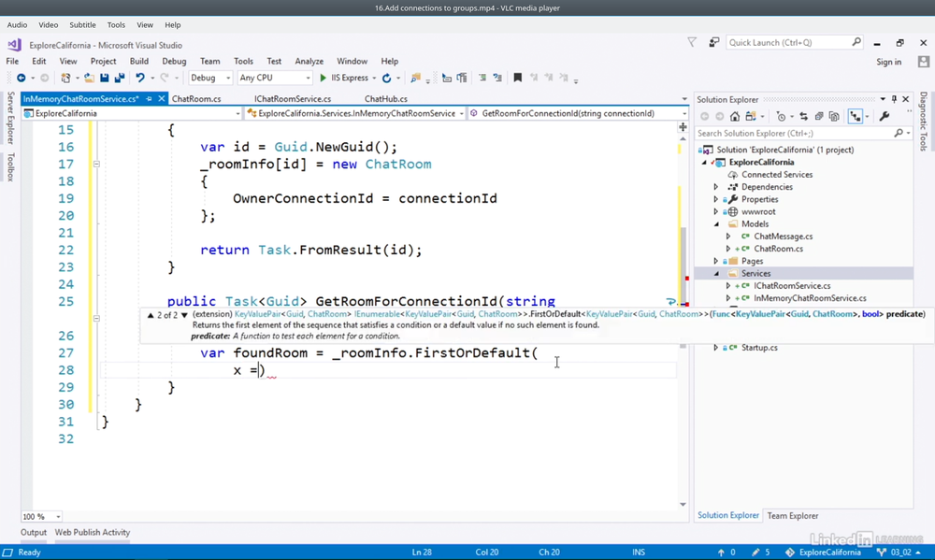This screenshot has width=935, height=560.
Task: Select ChatMessage.cs in Solution Explorer
Action: (x=783, y=237)
